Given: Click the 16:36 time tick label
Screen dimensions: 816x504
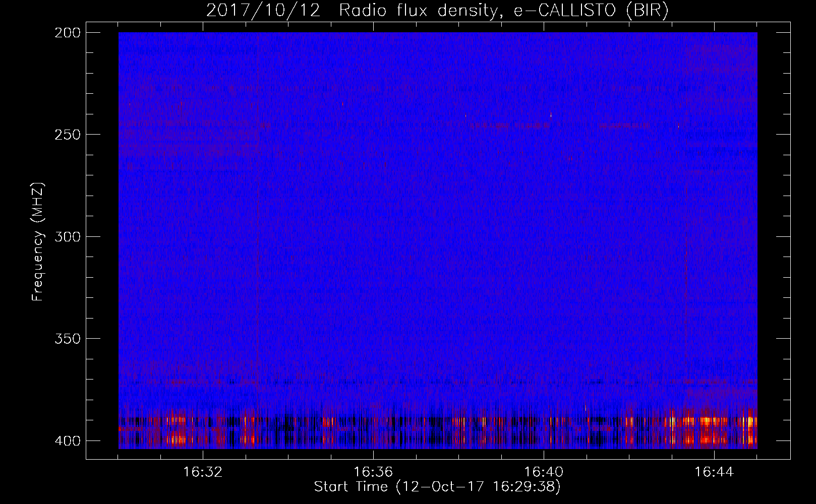Looking at the screenshot, I should coord(373,472).
